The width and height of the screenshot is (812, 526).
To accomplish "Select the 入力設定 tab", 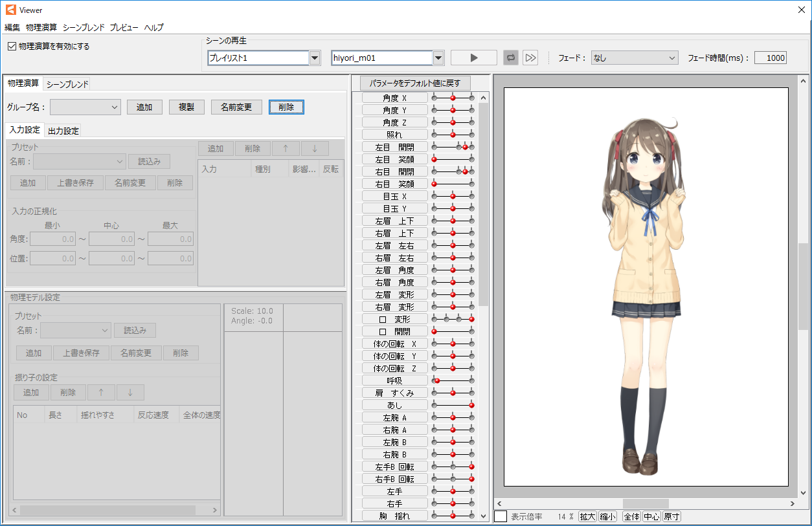I will point(25,130).
